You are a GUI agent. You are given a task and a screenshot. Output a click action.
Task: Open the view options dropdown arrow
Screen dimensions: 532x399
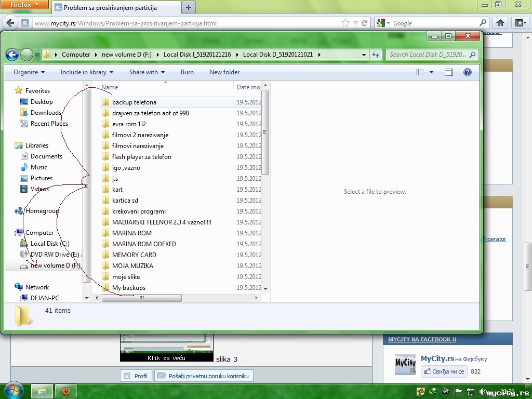432,72
